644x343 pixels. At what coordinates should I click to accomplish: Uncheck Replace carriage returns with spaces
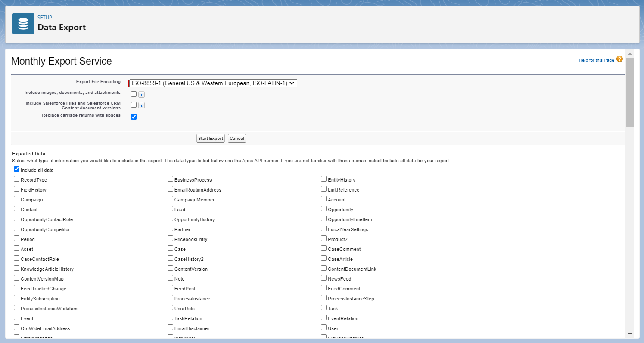pos(134,117)
